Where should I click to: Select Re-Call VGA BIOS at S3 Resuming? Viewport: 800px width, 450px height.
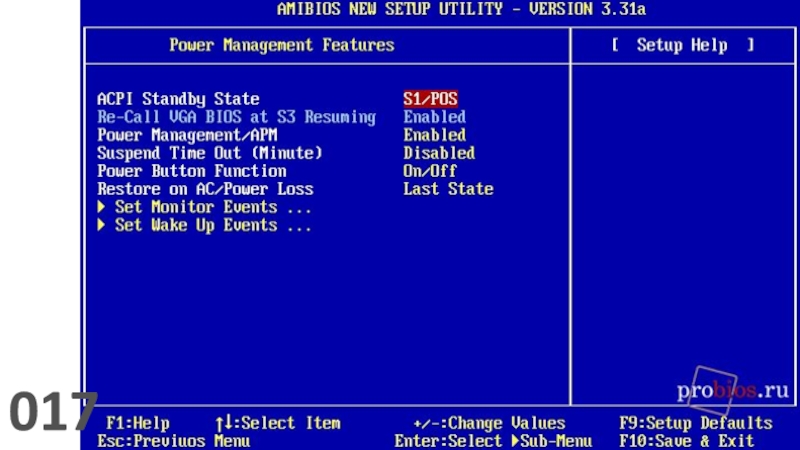click(x=236, y=117)
